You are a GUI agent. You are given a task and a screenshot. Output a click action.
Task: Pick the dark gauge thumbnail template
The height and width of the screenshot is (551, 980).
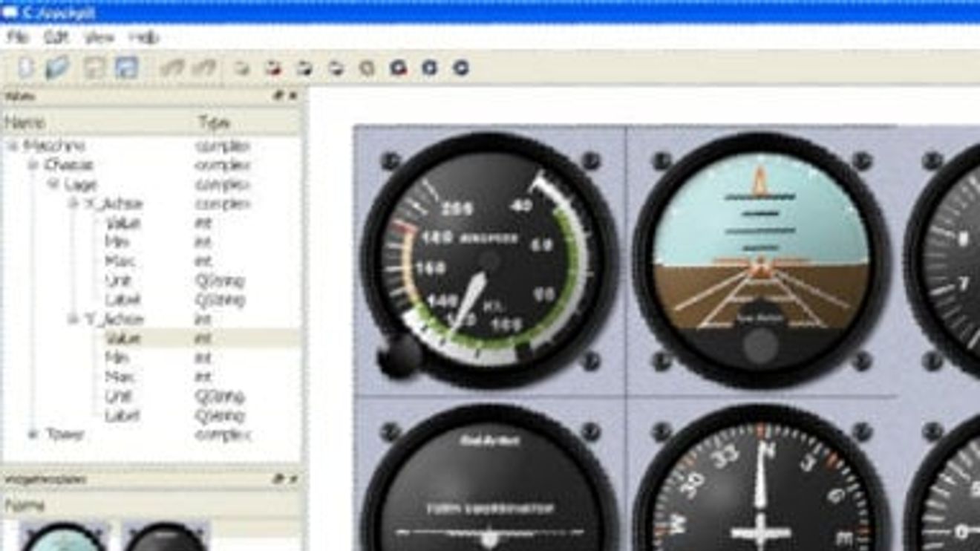click(166, 537)
